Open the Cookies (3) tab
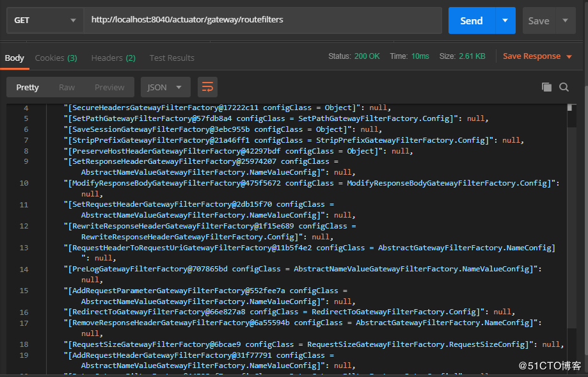588x377 pixels. 56,58
